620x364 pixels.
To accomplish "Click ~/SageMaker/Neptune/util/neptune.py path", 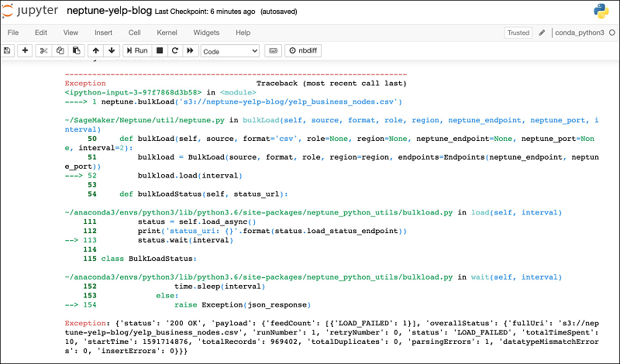I will (145, 120).
